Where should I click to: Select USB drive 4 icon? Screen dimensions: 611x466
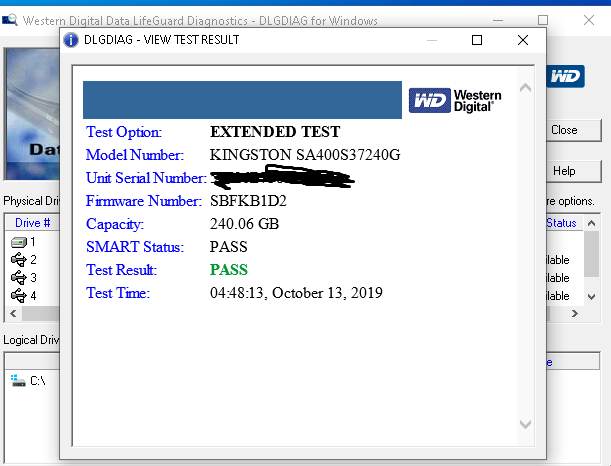(x=18, y=296)
